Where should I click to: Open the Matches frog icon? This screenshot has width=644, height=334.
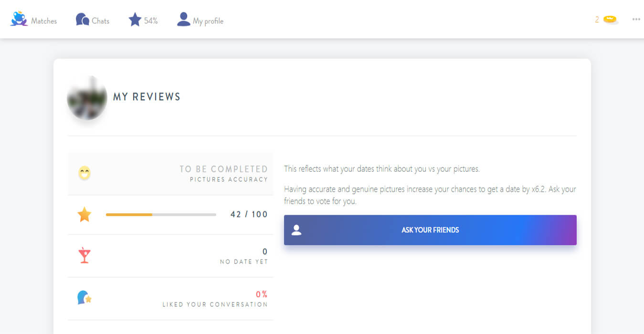19,20
